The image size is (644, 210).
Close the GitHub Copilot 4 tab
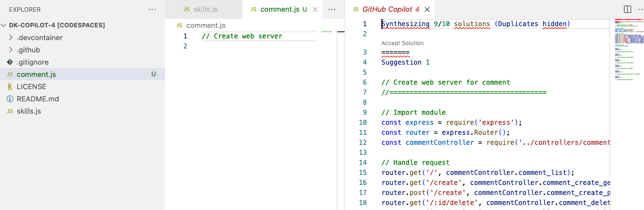click(x=427, y=9)
